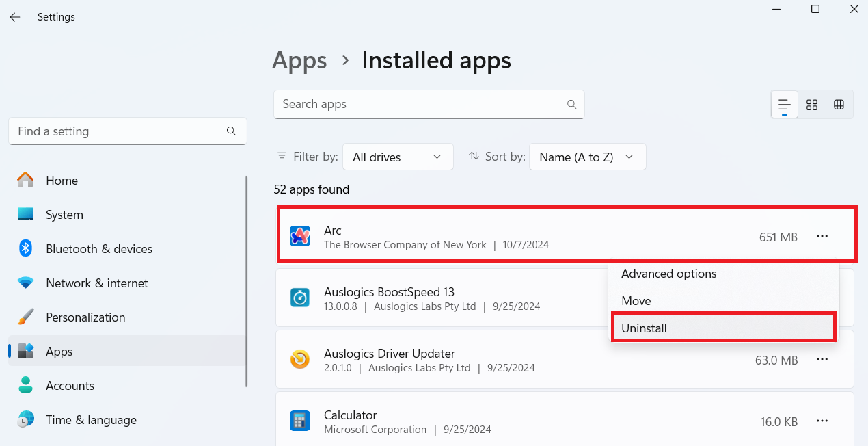868x446 pixels.
Task: Open the All drives filter dropdown
Action: pos(398,157)
